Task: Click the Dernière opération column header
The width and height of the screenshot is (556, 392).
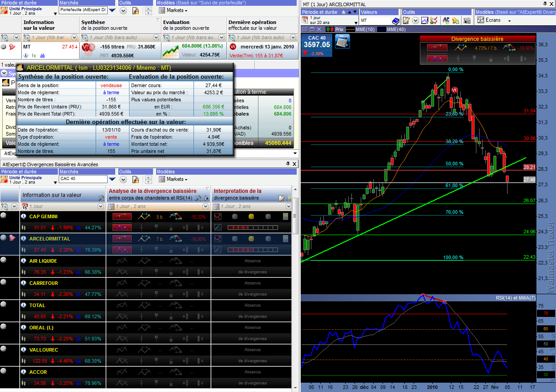Action: tap(262, 25)
